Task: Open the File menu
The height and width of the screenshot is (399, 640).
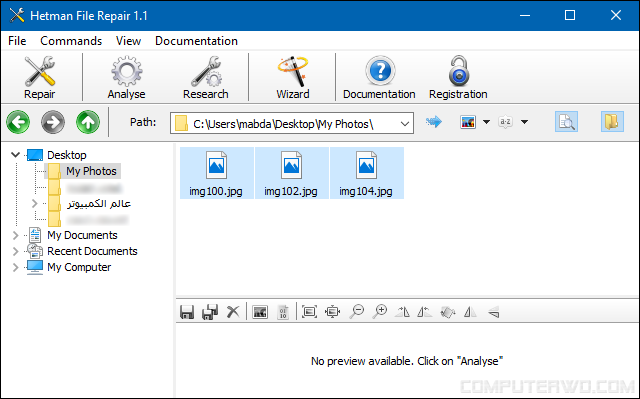Action: pos(17,41)
